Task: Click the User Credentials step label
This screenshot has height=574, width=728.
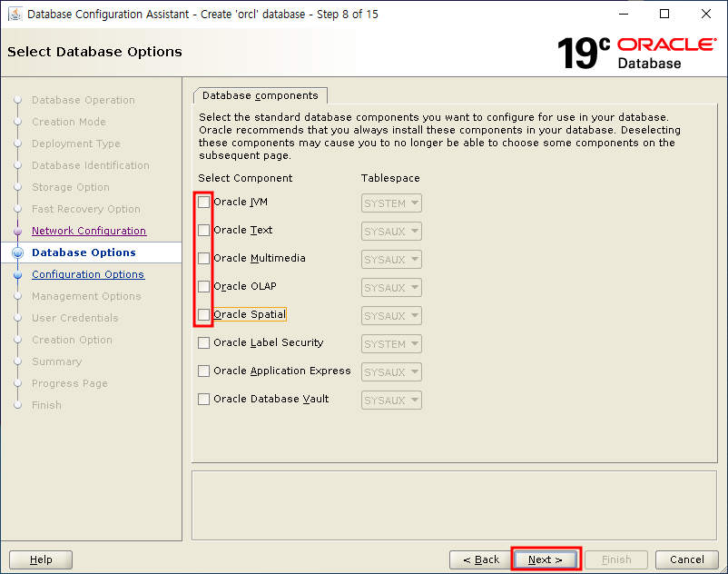Action: (x=75, y=318)
